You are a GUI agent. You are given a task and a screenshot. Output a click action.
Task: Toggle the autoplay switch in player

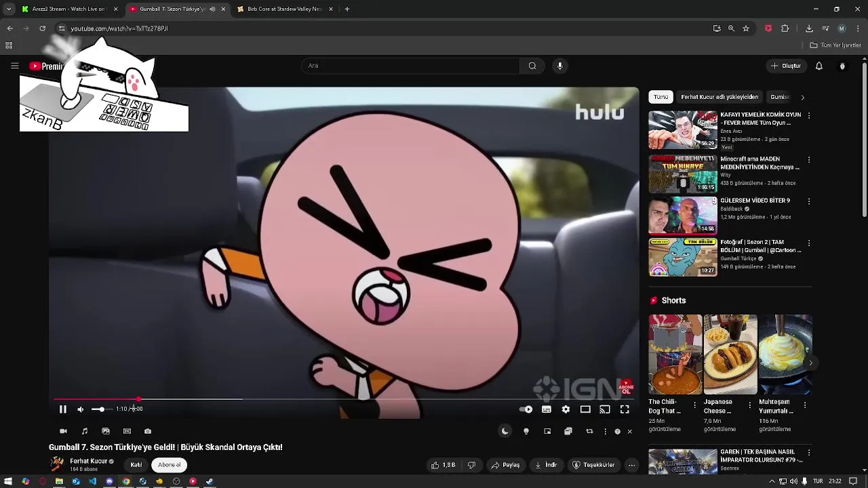(x=526, y=409)
